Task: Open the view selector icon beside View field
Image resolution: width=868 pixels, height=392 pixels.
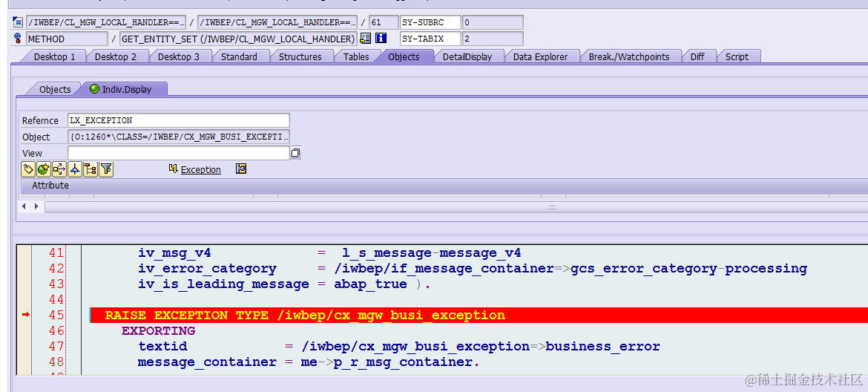Action: coord(295,154)
